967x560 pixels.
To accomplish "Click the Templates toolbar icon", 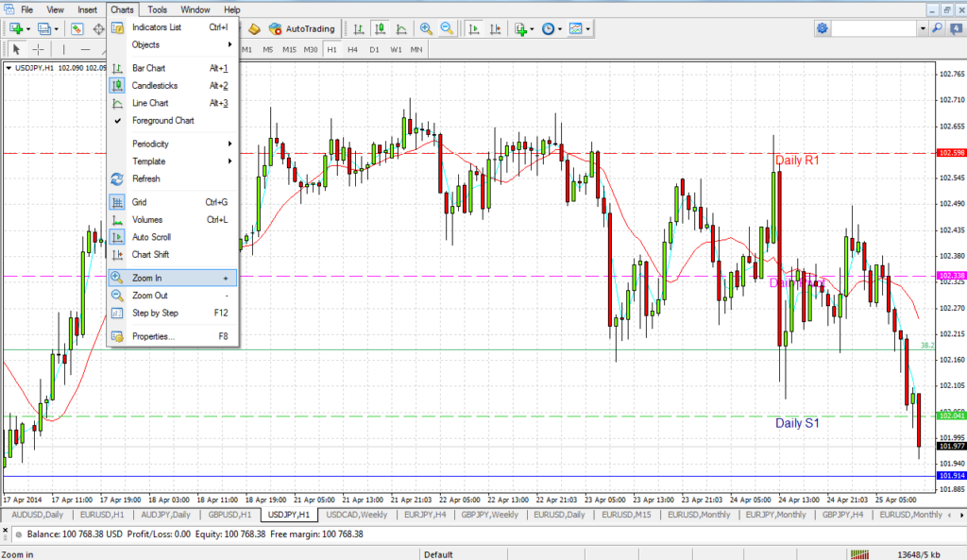I will point(575,28).
